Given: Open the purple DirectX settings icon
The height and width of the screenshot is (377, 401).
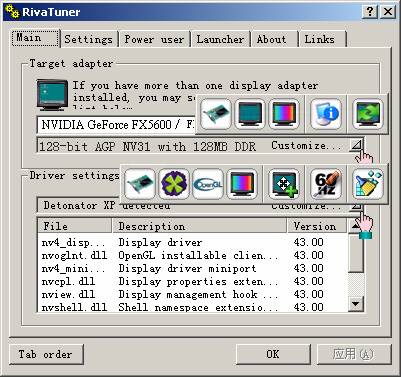Looking at the screenshot, I should pyautogui.click(x=174, y=184).
